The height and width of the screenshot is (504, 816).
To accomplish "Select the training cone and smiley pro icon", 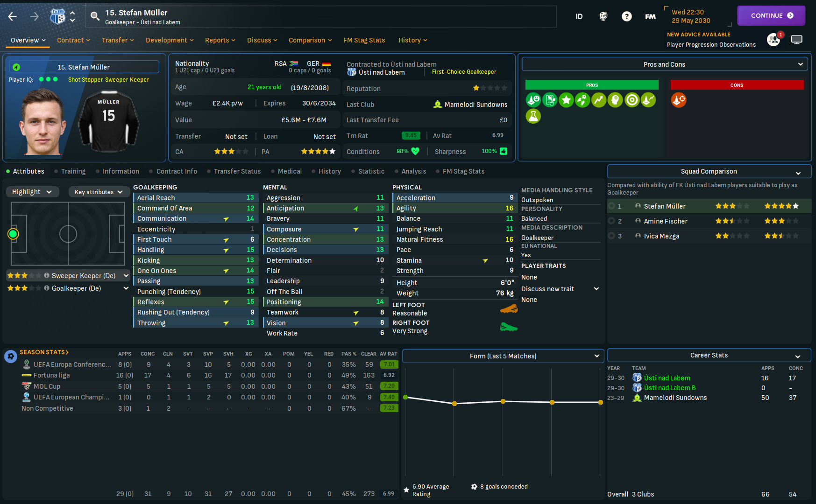I will pyautogui.click(x=533, y=100).
